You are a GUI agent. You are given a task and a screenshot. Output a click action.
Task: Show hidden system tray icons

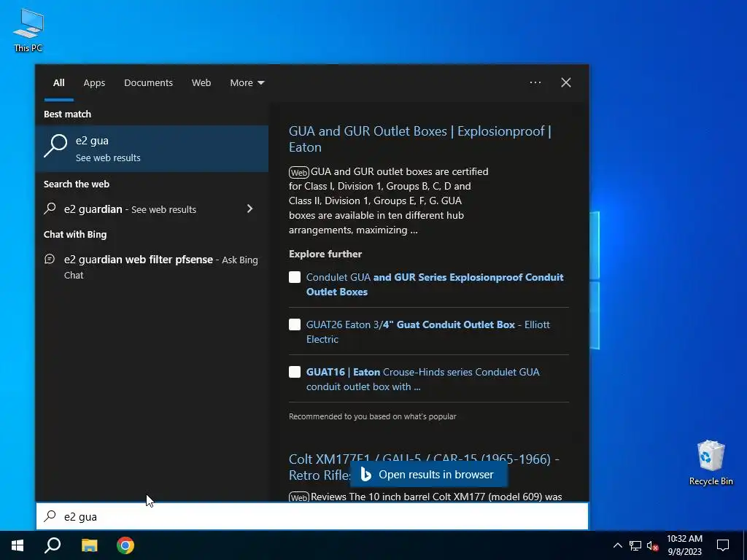point(617,545)
